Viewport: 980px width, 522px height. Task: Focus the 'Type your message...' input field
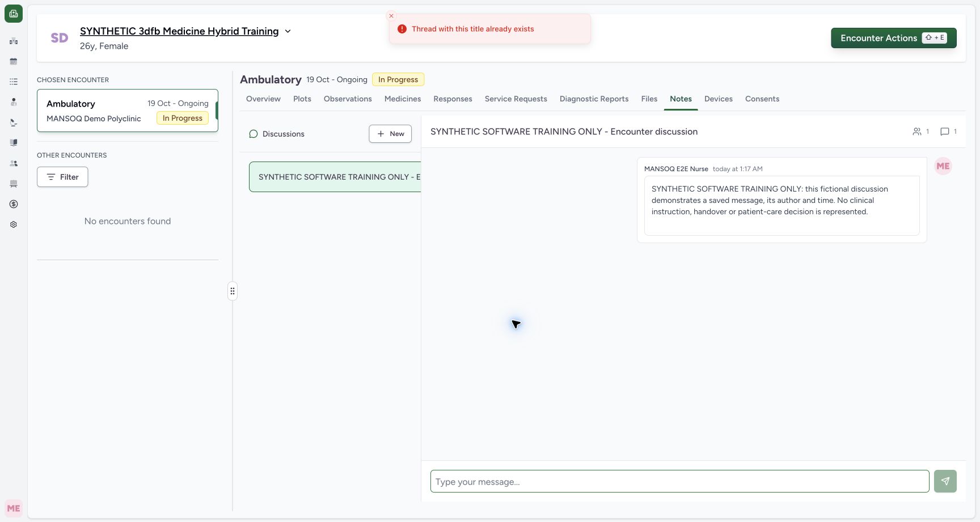click(x=679, y=481)
